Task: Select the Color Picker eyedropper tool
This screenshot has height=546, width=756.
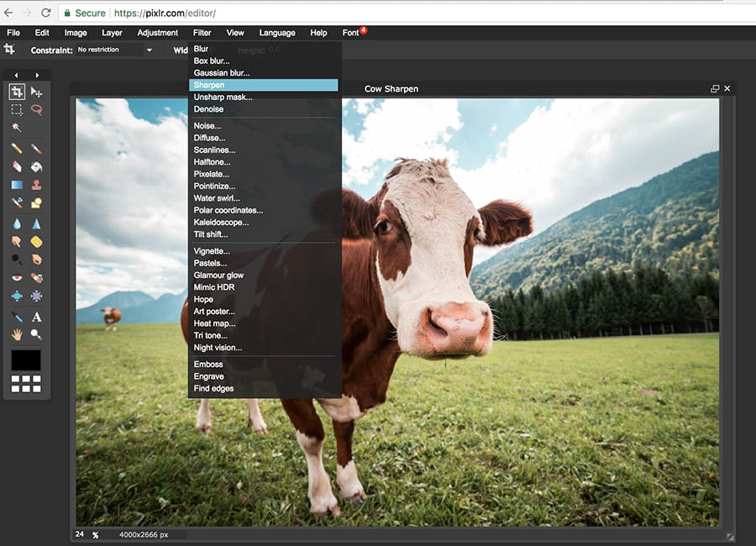Action: point(17,317)
